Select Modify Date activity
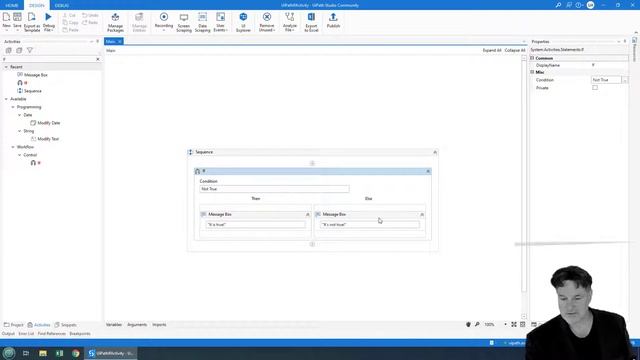 click(x=45, y=123)
